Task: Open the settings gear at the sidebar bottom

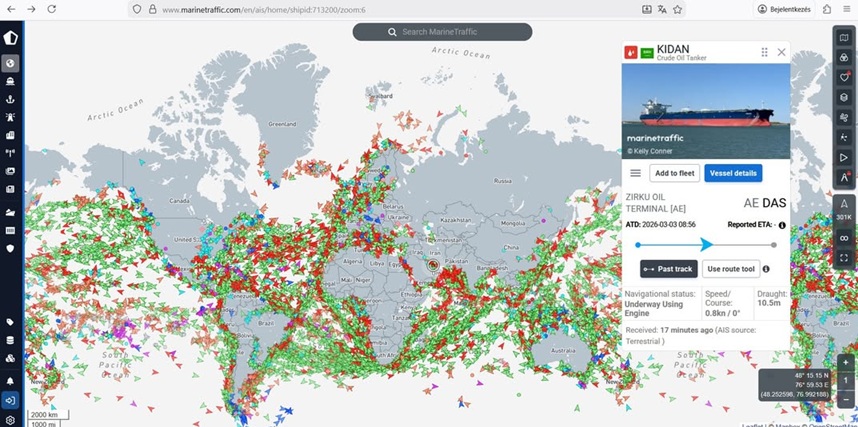Action: pos(10,419)
